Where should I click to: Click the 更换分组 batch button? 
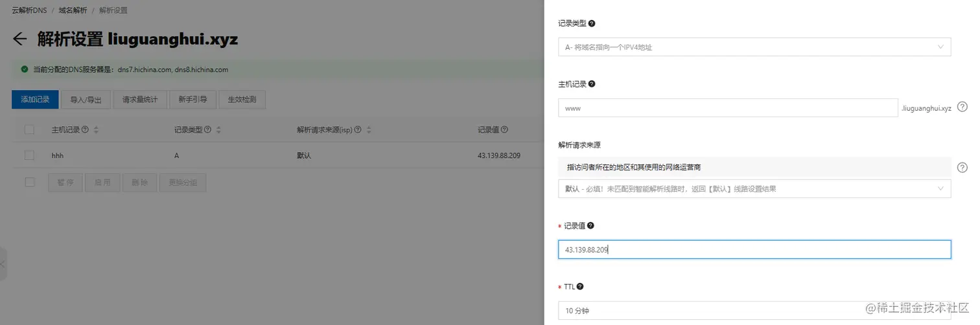click(183, 183)
